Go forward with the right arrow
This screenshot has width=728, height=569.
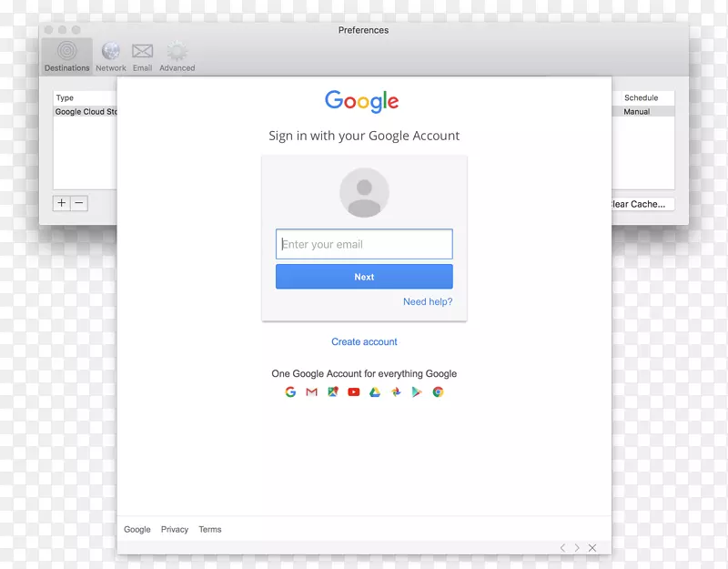point(577,548)
